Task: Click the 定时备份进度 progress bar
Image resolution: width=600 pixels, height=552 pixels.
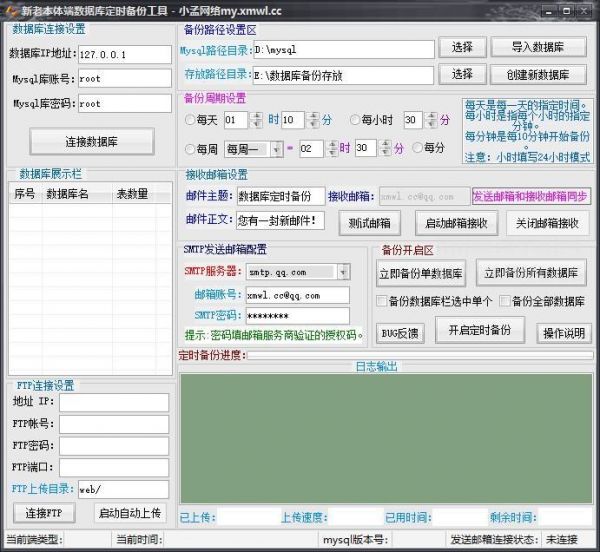Action: 421,355
